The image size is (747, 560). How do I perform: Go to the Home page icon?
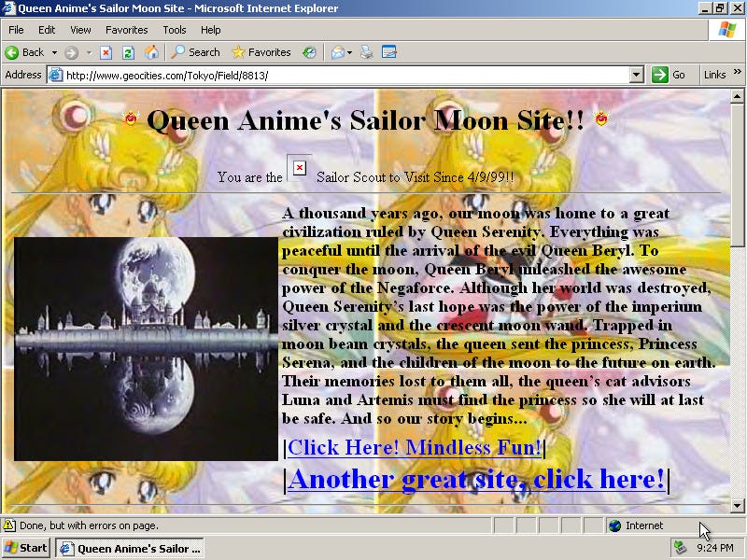coord(151,52)
